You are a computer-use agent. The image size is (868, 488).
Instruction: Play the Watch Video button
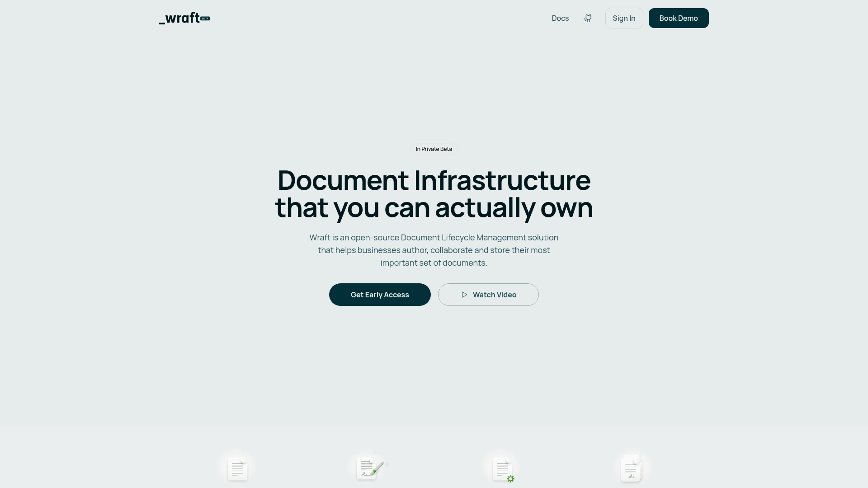(x=488, y=295)
